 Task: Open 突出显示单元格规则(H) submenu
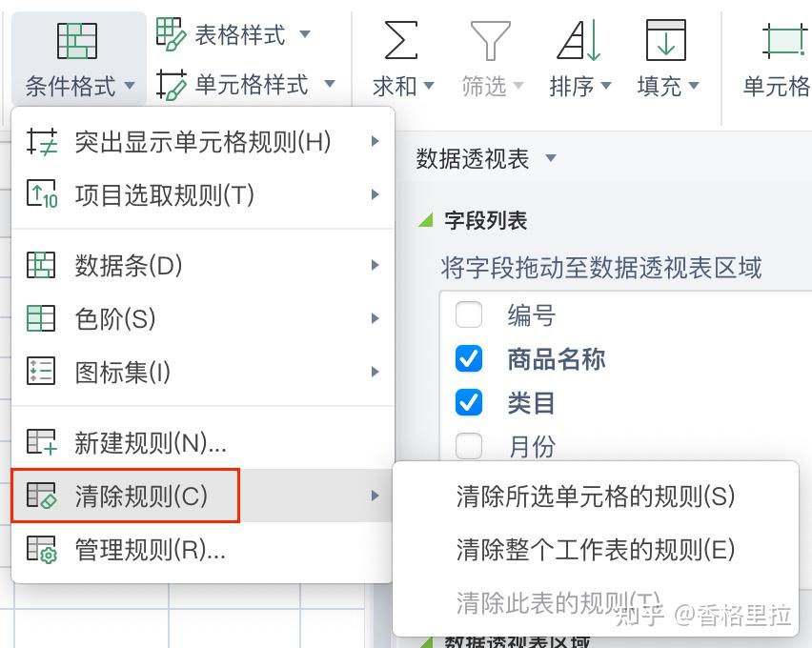(x=202, y=141)
